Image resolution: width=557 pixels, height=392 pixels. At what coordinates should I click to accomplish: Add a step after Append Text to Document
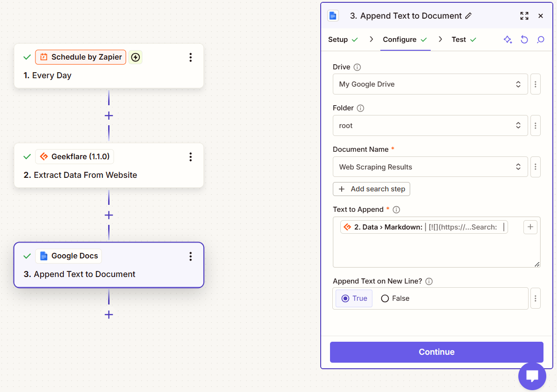(x=109, y=315)
